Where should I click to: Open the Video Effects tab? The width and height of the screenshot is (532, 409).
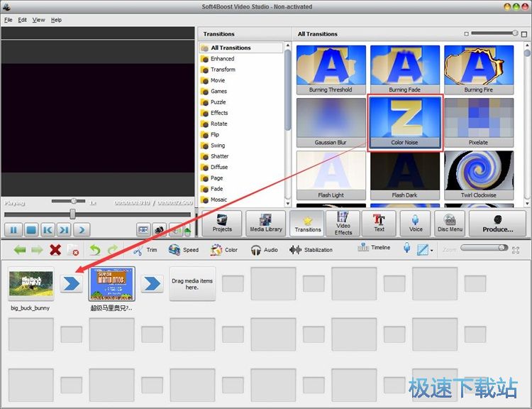coord(343,223)
